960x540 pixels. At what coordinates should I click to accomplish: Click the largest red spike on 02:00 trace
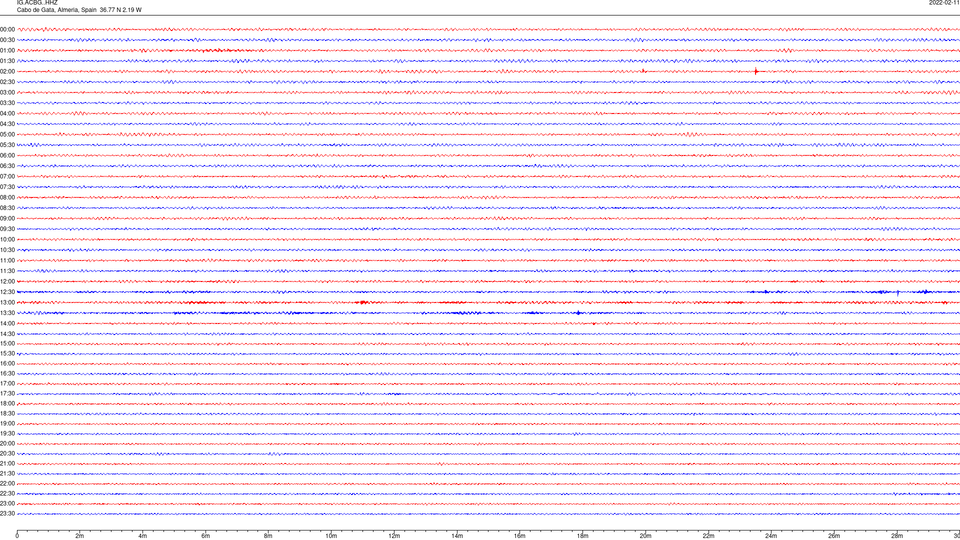756,72
